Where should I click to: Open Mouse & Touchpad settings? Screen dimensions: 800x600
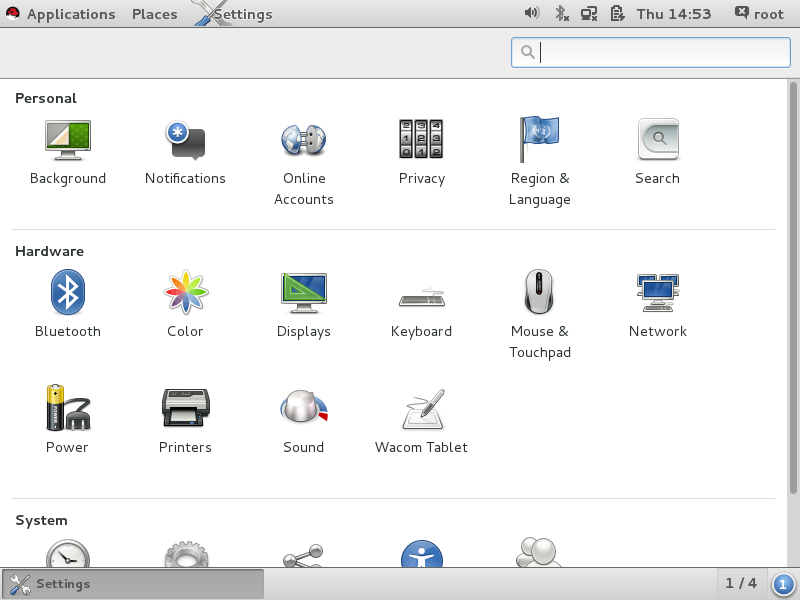click(540, 314)
